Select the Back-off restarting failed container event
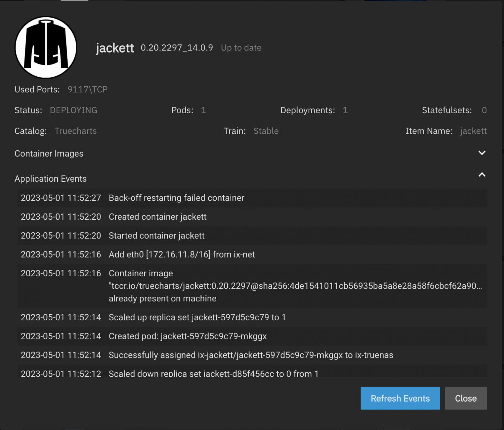This screenshot has height=430, width=504. [x=252, y=198]
